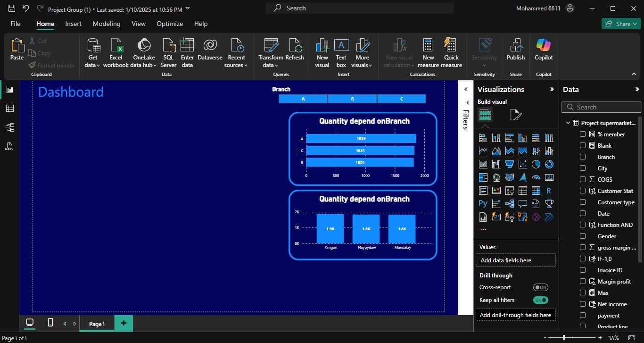The height and width of the screenshot is (343, 644).
Task: Open Model view in left sidebar
Action: tap(9, 127)
